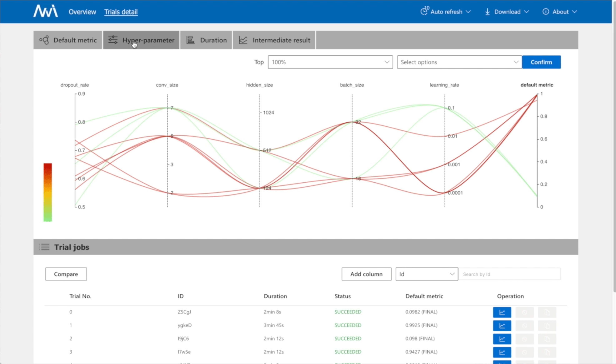Expand the Select options dropdown
Image resolution: width=616 pixels, height=364 pixels.
point(457,62)
